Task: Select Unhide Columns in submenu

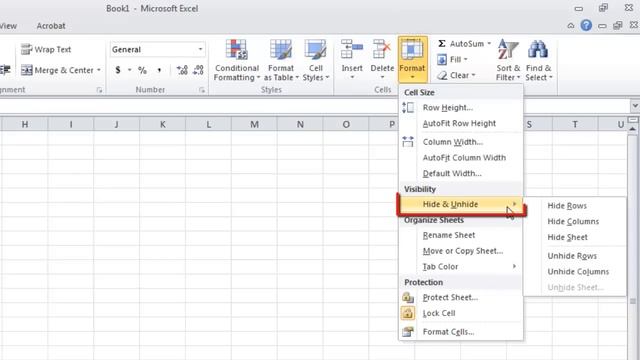Action: click(x=575, y=271)
